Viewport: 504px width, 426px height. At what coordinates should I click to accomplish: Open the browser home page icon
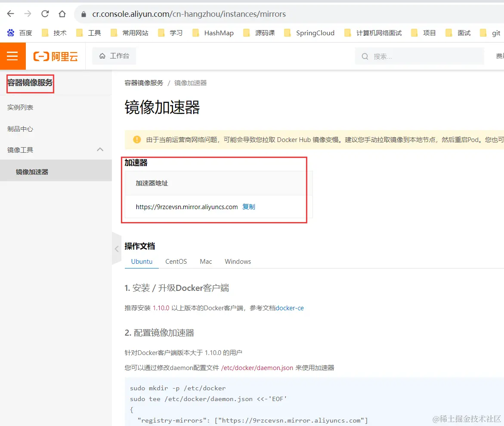pyautogui.click(x=62, y=14)
